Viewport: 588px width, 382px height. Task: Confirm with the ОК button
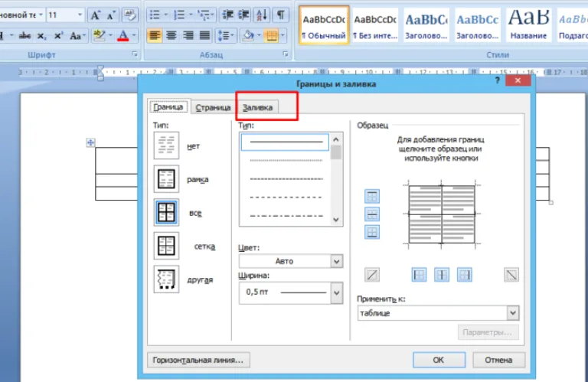click(439, 360)
